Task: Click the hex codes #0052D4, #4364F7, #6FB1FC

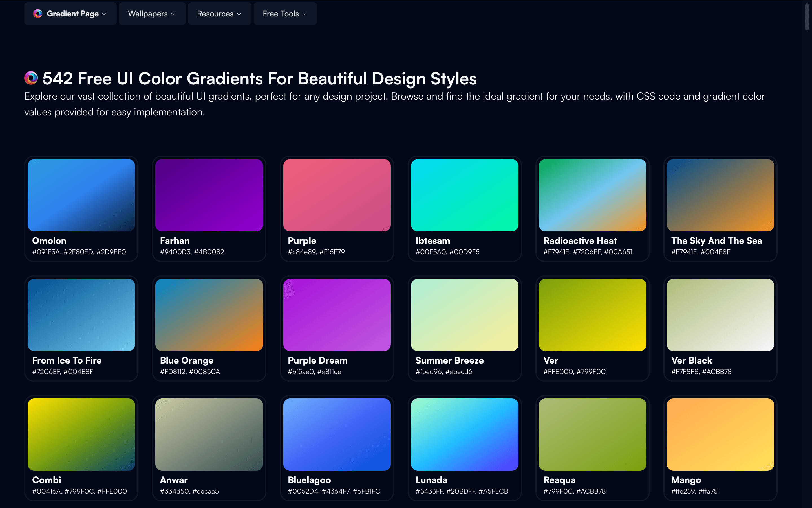Action: pos(334,491)
